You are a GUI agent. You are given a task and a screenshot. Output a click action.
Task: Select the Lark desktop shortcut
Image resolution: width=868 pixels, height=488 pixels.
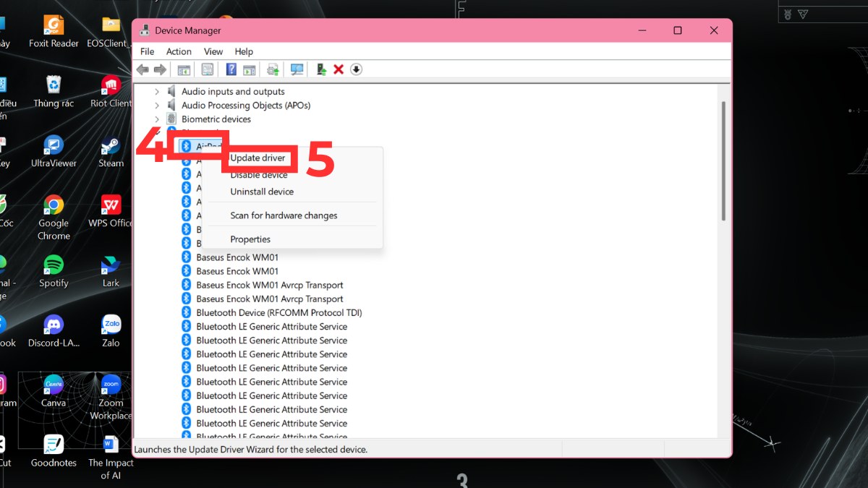tap(111, 271)
